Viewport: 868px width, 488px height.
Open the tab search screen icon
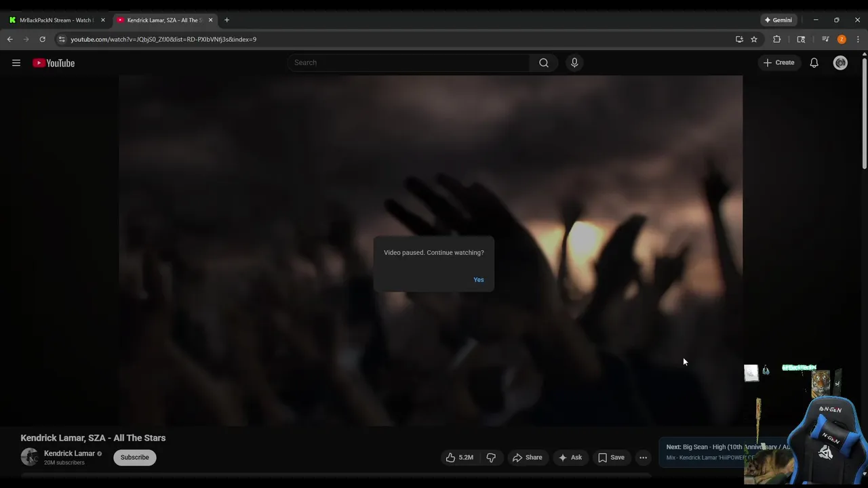[x=801, y=39]
